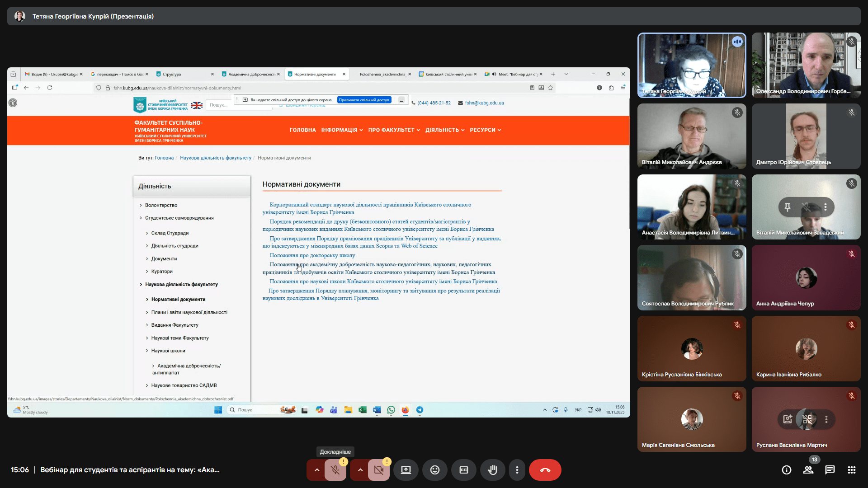Viewport: 868px width, 488px height.
Task: Click the present screen icon
Action: (x=406, y=470)
